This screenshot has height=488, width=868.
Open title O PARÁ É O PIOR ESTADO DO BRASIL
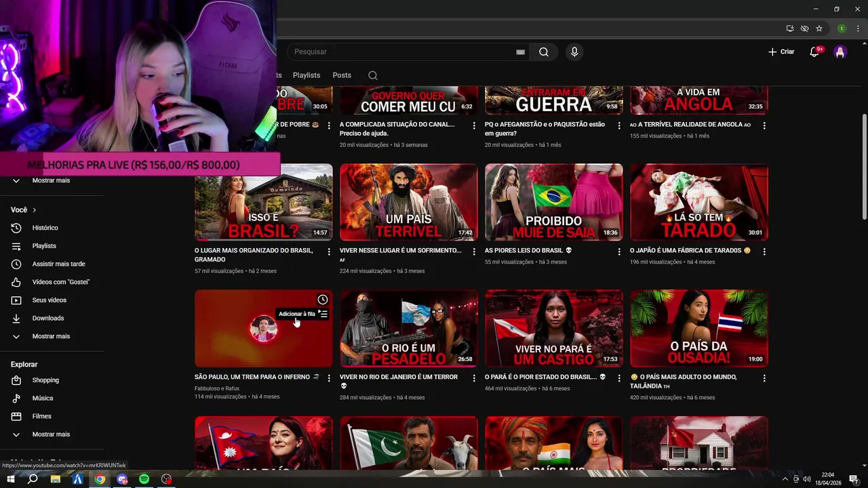click(545, 377)
